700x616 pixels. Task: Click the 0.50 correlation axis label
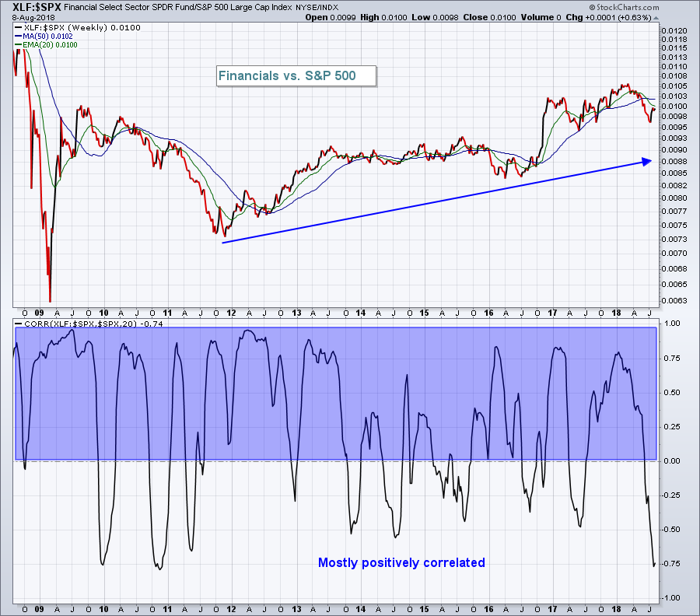[672, 392]
